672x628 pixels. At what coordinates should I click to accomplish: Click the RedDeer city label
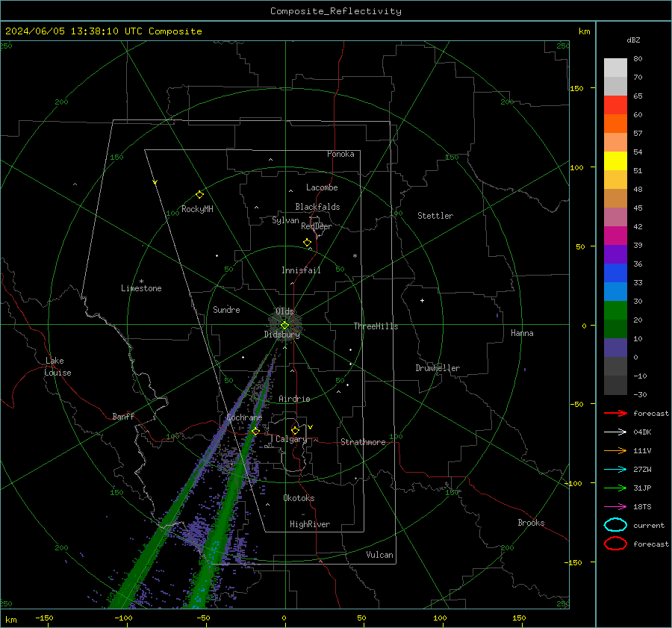317,226
